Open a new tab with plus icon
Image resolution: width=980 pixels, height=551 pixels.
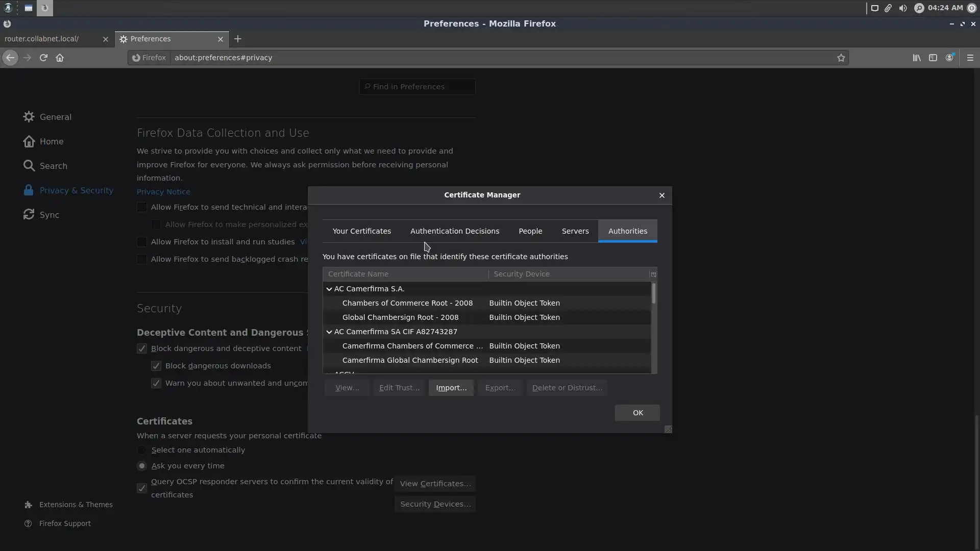tap(238, 39)
